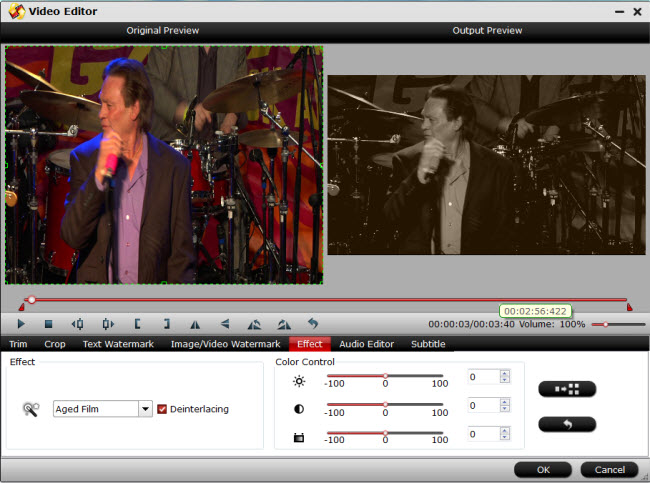The width and height of the screenshot is (650, 483).
Task: Flip video vertically
Action: (x=225, y=324)
